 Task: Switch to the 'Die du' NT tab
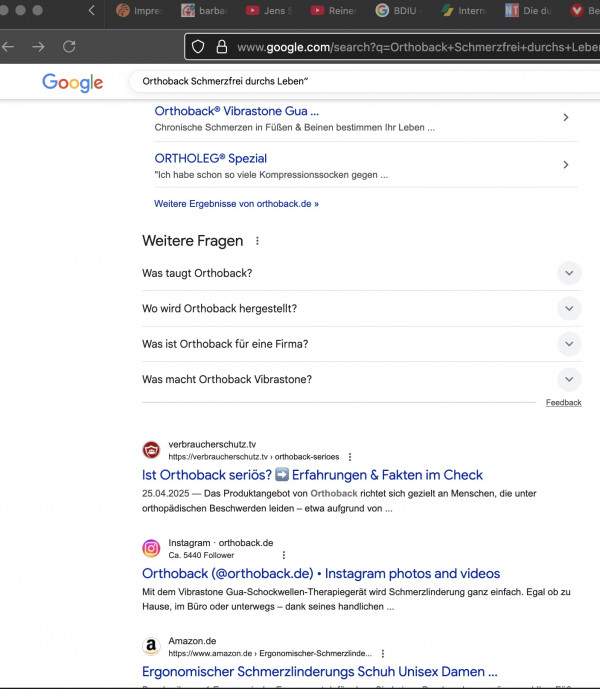(x=528, y=11)
